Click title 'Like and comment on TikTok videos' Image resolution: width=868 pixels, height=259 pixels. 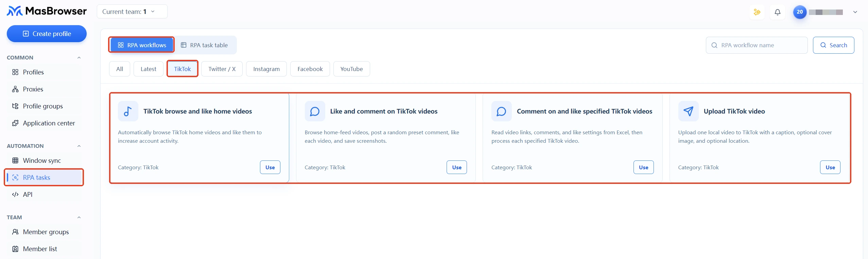click(384, 111)
